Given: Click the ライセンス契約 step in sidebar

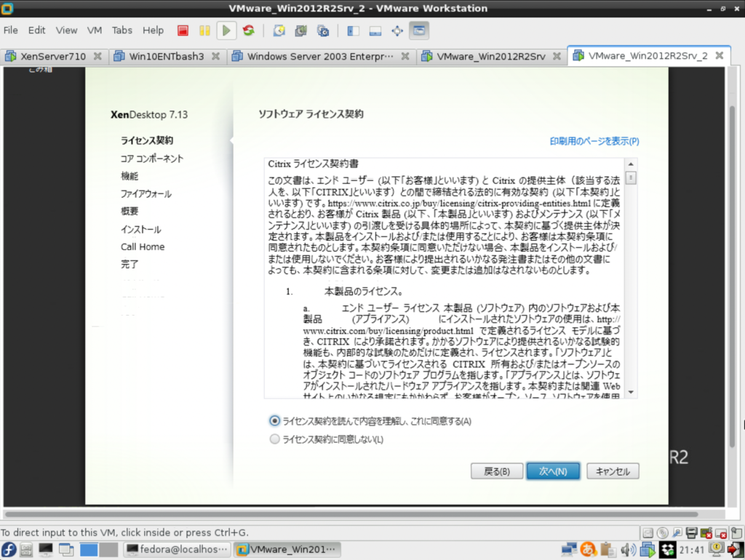Looking at the screenshot, I should (147, 140).
